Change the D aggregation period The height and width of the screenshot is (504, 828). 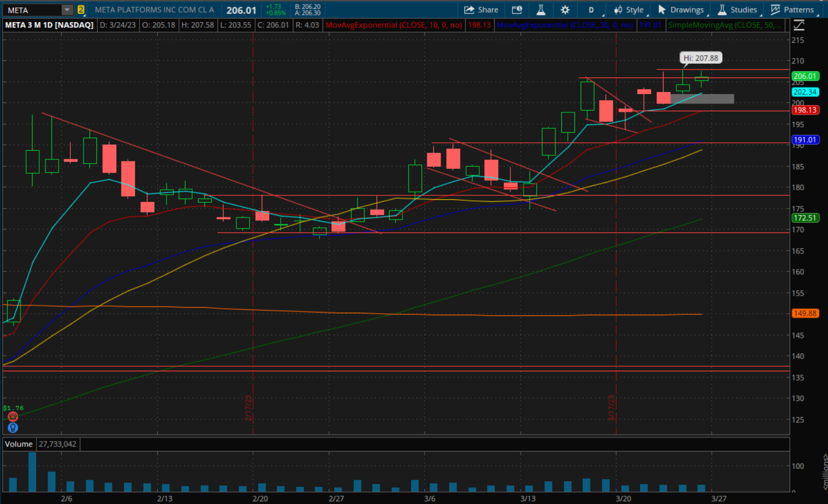(x=591, y=9)
